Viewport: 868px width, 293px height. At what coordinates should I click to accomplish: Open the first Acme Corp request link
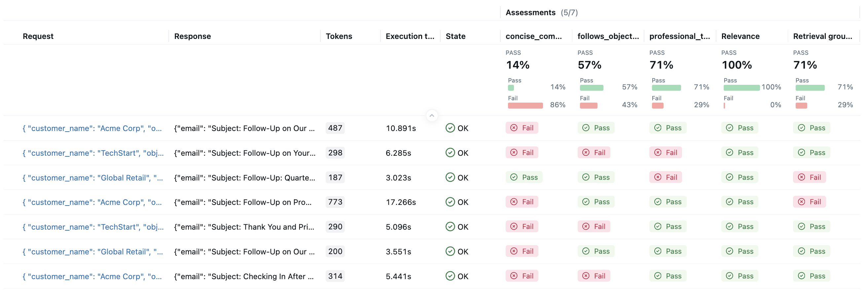point(92,128)
